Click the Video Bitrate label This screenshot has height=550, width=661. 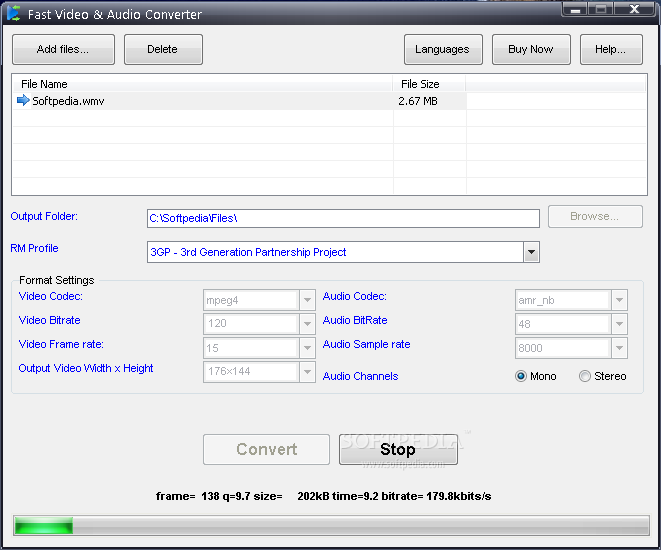pyautogui.click(x=49, y=320)
